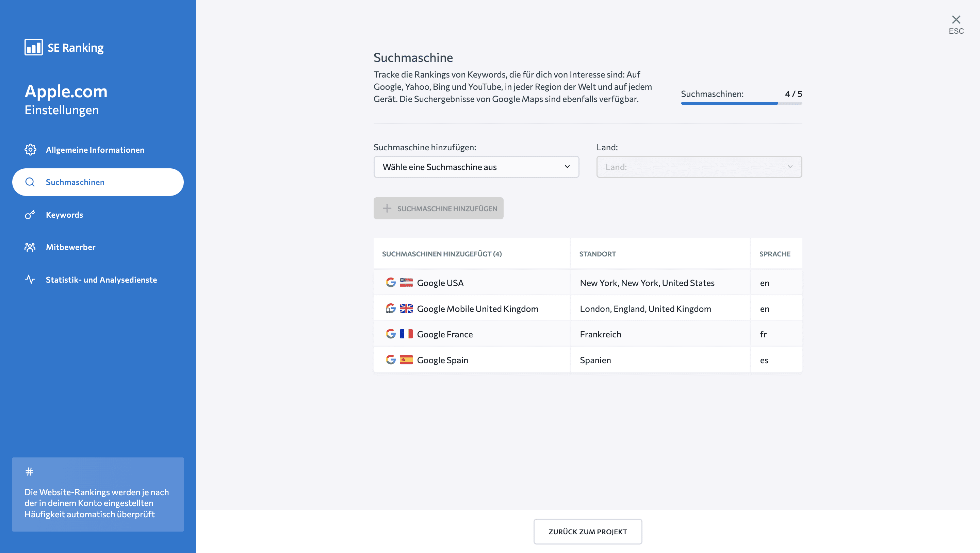Click the key icon next to Keywords
Screen dimensions: 980x553
[30, 215]
